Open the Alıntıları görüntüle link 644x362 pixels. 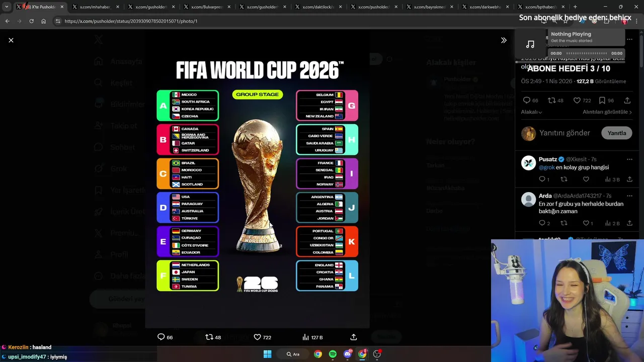tap(607, 112)
